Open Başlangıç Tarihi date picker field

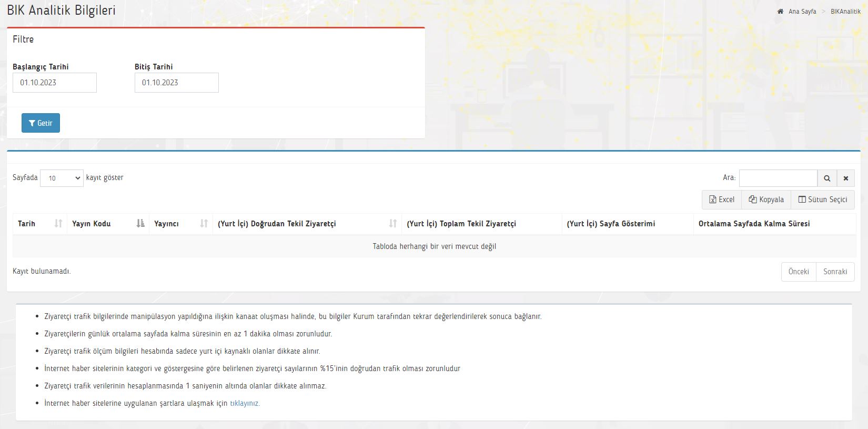(x=55, y=83)
